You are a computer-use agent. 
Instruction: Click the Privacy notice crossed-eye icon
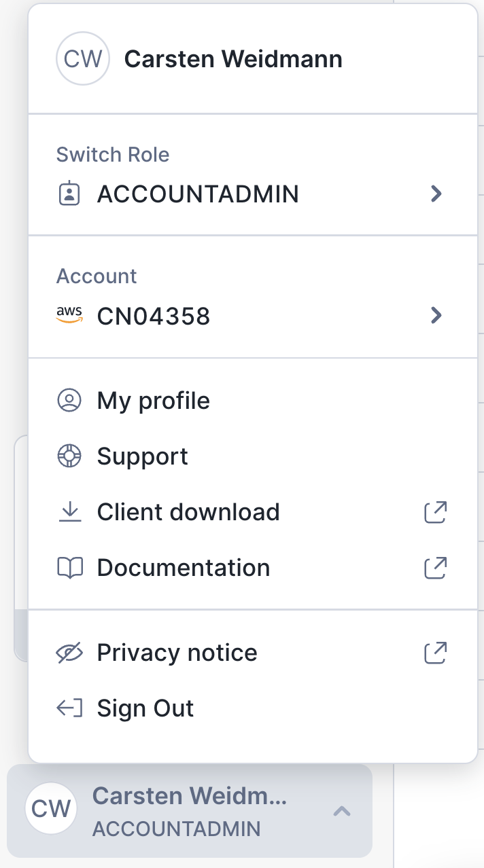(x=69, y=653)
